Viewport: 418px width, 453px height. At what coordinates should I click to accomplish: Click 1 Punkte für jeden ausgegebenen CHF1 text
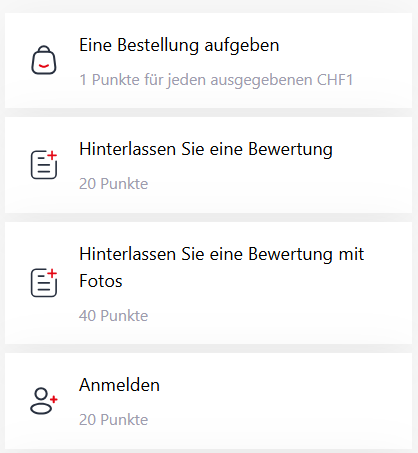(x=216, y=80)
